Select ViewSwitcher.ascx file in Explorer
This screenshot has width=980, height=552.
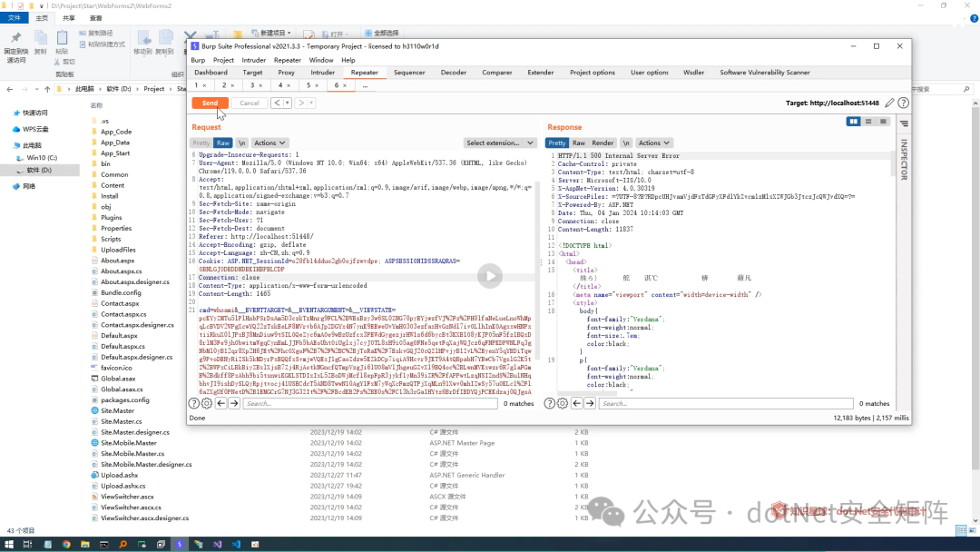128,497
